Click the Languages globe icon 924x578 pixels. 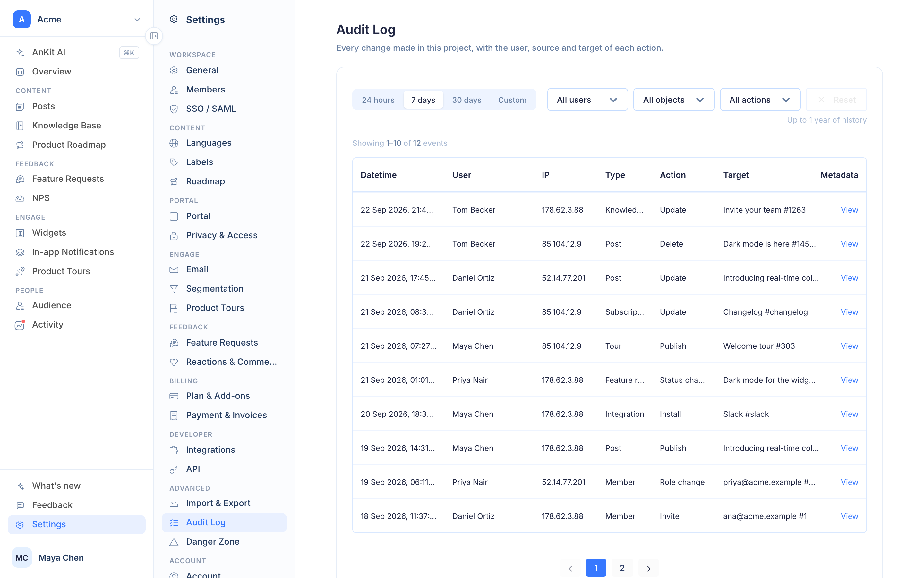pos(174,143)
